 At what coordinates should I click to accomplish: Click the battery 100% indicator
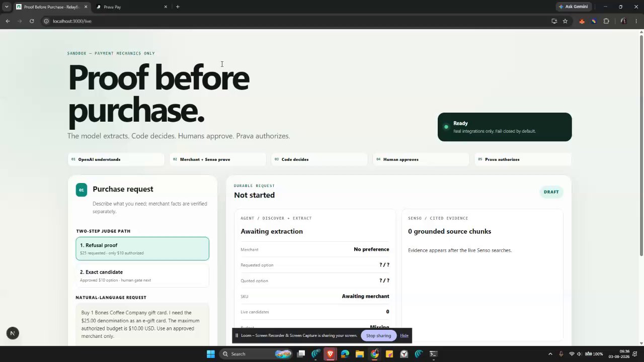(594, 354)
